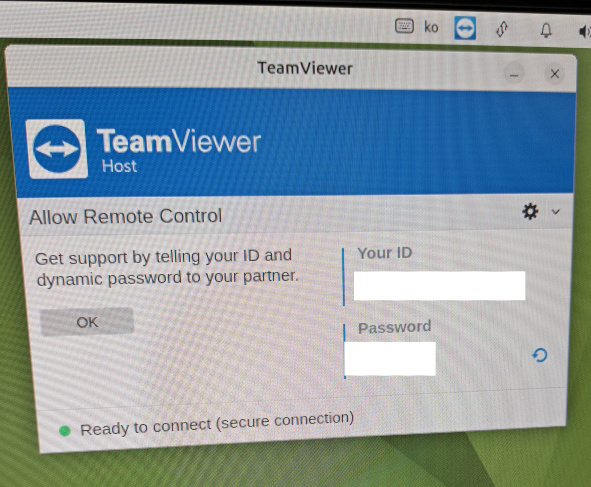Click the TeamViewer window title text

pos(305,69)
